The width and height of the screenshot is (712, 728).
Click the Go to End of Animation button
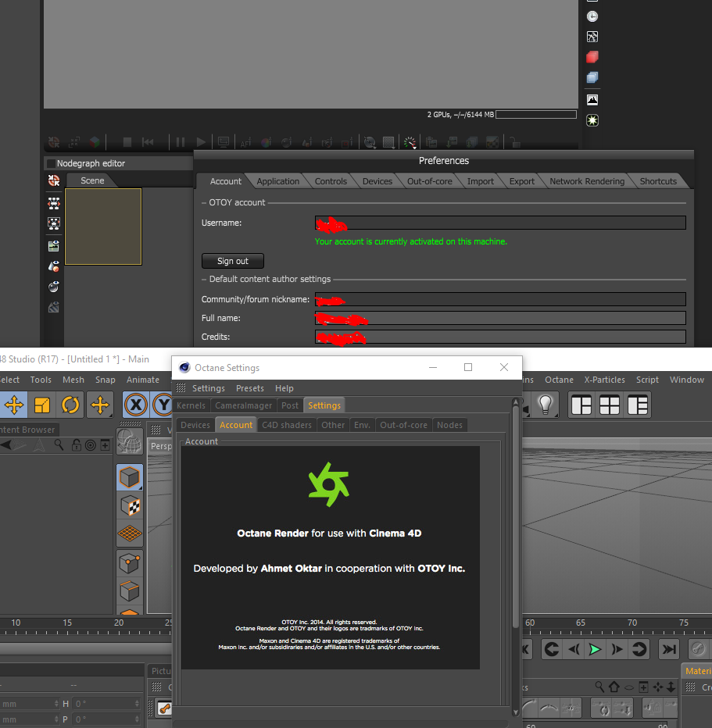coord(669,649)
